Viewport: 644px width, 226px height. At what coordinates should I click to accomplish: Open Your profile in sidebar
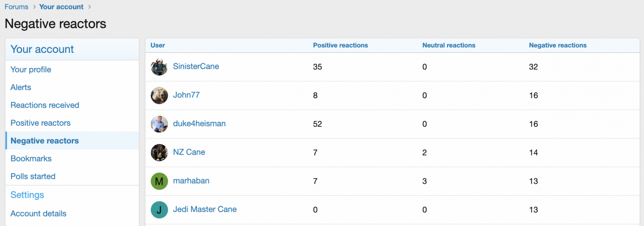point(31,69)
